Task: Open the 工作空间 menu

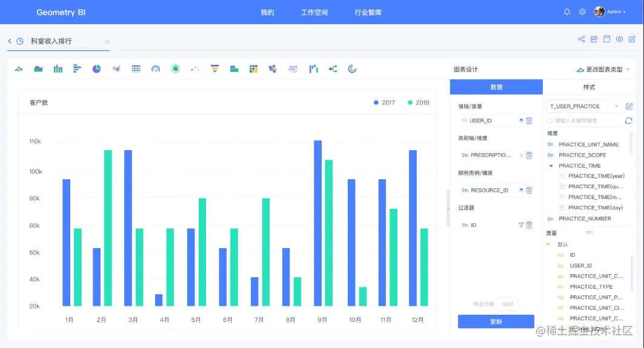Action: tap(314, 12)
